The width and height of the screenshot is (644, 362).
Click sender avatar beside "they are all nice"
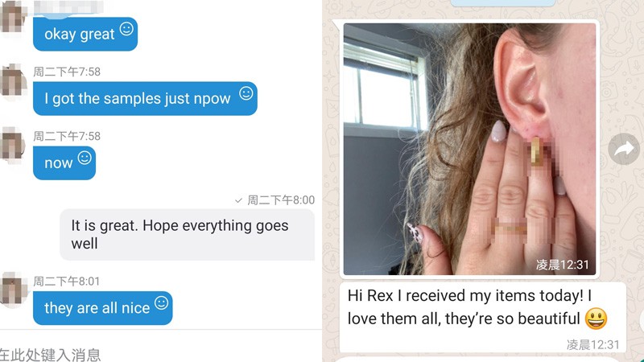(13, 289)
